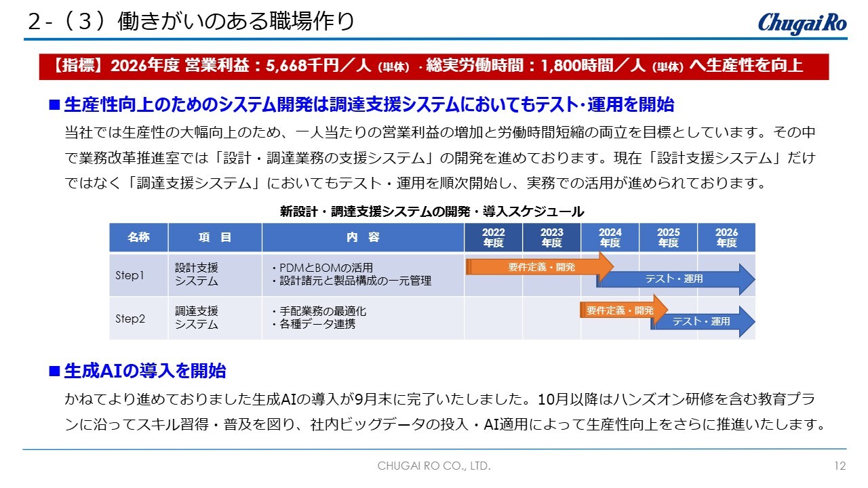Click the 2022年度 header cell
This screenshot has height=488, width=868.
[493, 237]
